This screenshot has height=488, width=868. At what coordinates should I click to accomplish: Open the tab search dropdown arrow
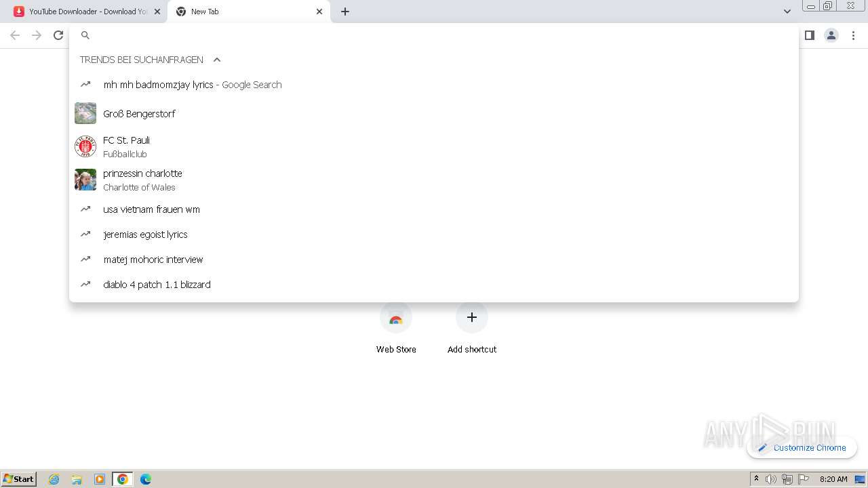point(787,12)
